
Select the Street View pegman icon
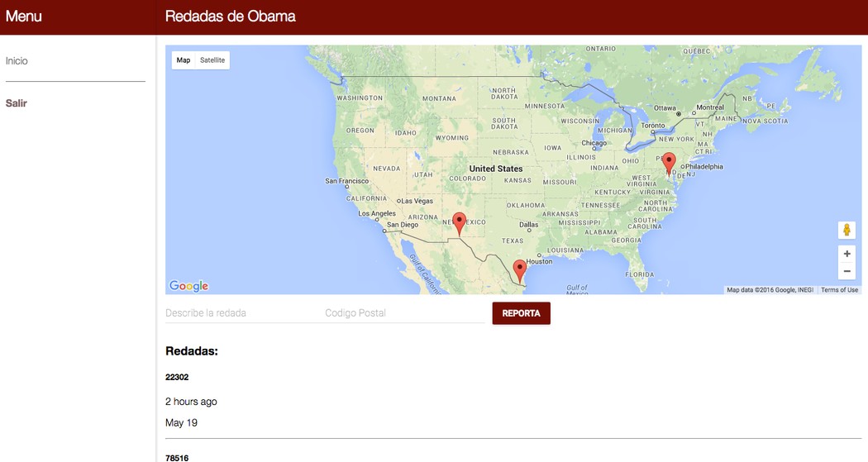click(x=847, y=230)
